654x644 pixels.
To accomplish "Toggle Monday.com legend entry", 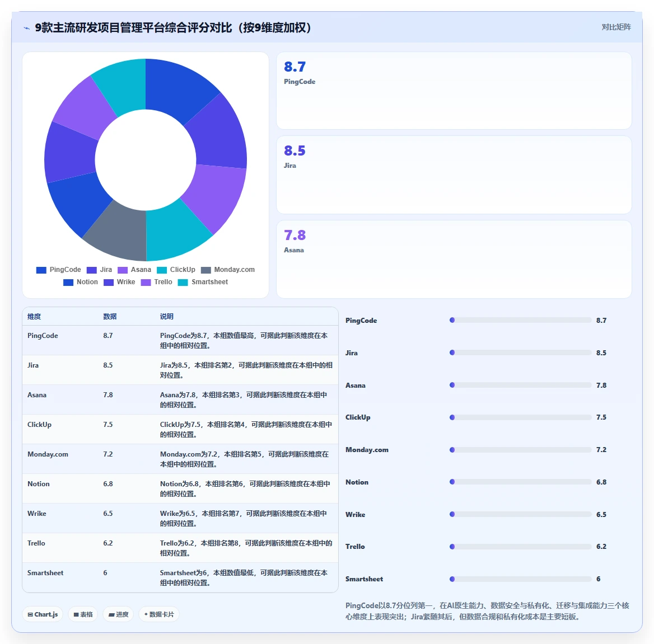I will pyautogui.click(x=228, y=270).
